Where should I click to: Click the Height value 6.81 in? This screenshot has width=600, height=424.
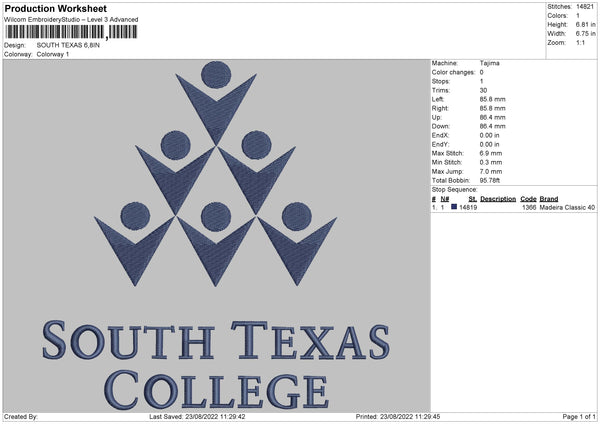585,24
